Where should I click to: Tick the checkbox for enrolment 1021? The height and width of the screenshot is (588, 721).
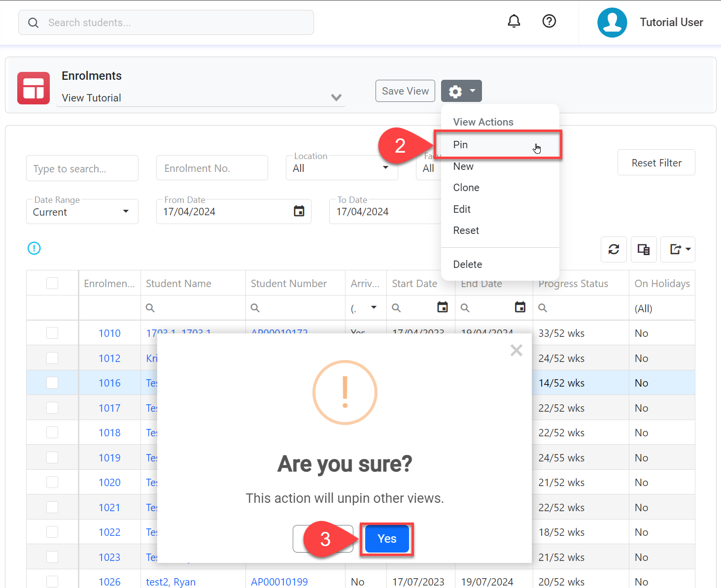pyautogui.click(x=52, y=507)
